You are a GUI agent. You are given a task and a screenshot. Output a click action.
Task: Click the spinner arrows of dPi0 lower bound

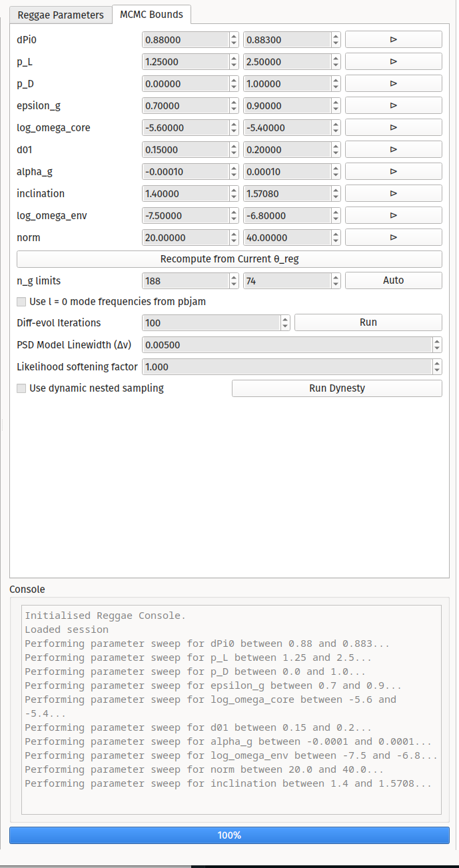click(234, 39)
